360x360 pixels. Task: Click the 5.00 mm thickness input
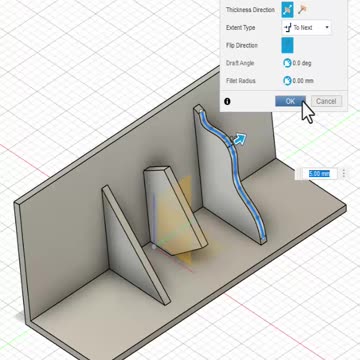(319, 174)
